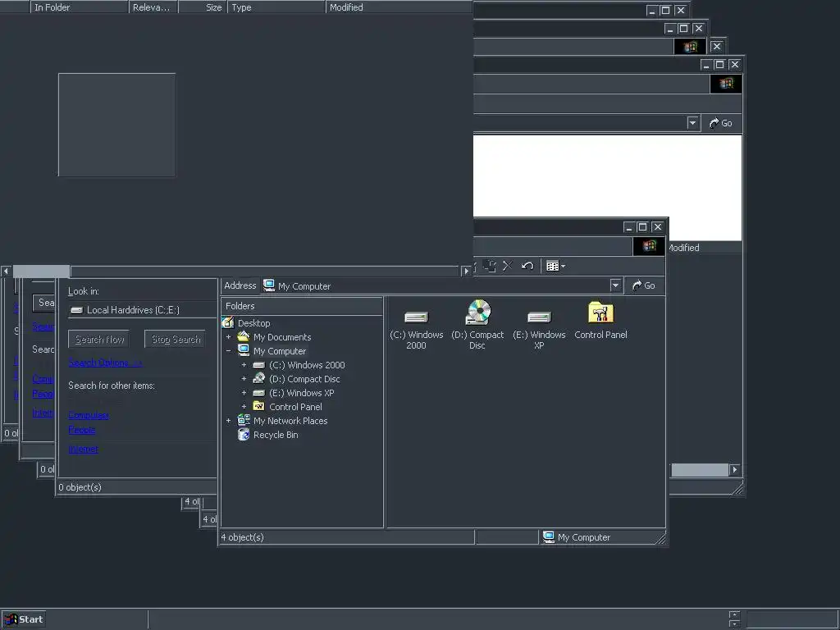The width and height of the screenshot is (840, 630).
Task: Sort results by In Folder column
Action: tap(80, 7)
